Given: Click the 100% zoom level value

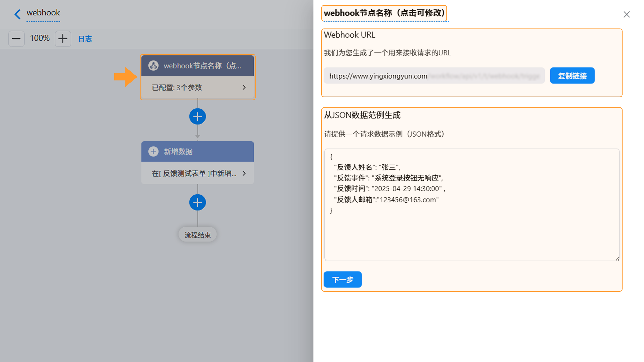Looking at the screenshot, I should coord(40,38).
